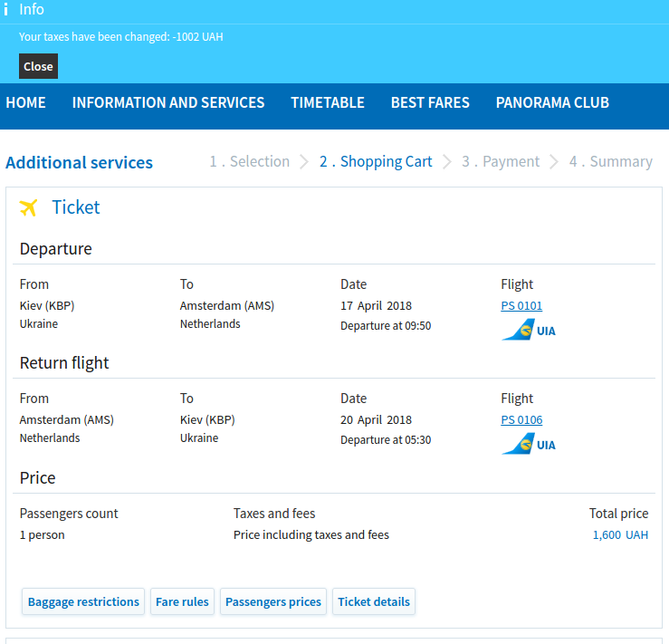
Task: Click the UIA logo for return flight
Action: point(529,444)
